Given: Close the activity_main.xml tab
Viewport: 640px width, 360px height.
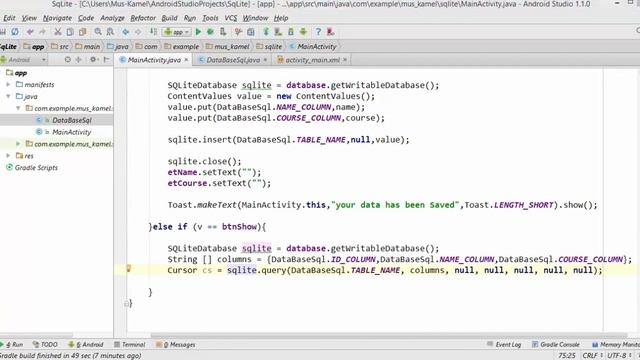Looking at the screenshot, I should [344, 60].
